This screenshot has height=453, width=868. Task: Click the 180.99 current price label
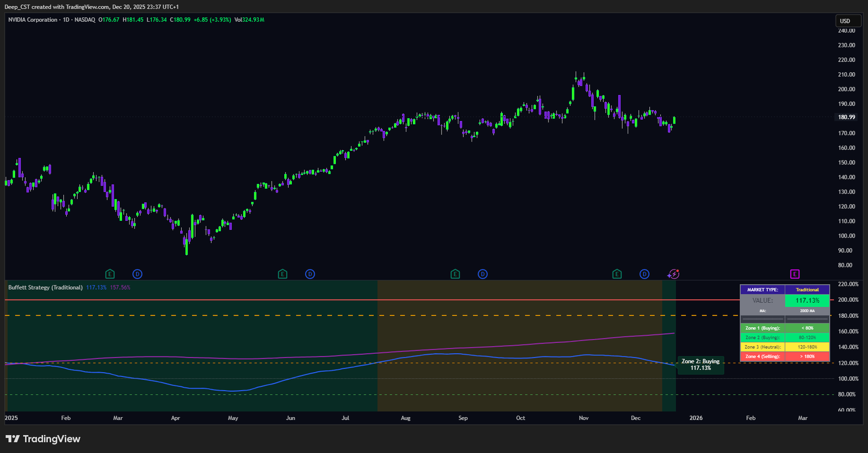[846, 117]
